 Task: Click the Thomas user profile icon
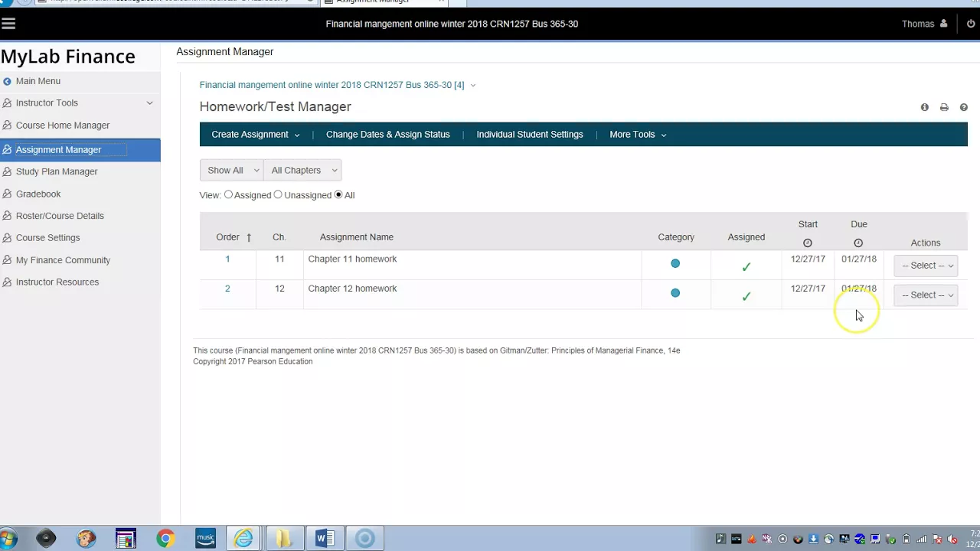click(943, 24)
